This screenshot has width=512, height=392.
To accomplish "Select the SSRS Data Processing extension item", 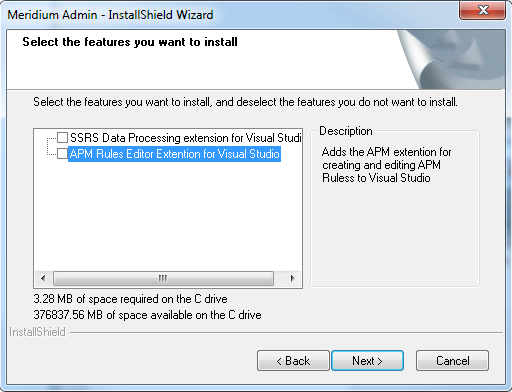I will click(185, 138).
